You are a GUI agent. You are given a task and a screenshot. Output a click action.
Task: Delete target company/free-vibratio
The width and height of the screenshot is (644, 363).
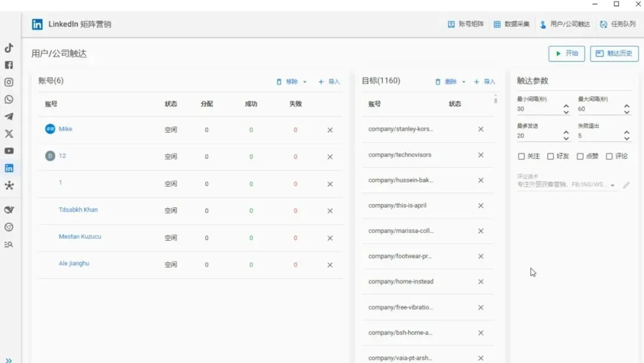tap(481, 307)
